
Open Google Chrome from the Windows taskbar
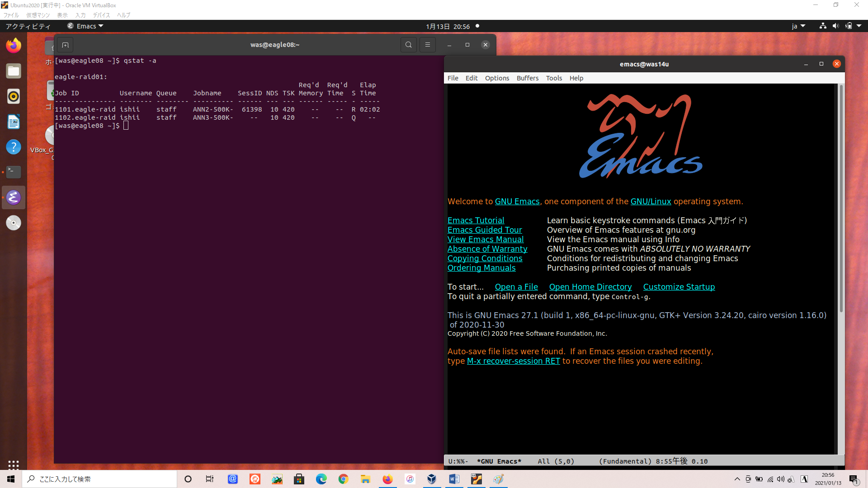point(343,479)
